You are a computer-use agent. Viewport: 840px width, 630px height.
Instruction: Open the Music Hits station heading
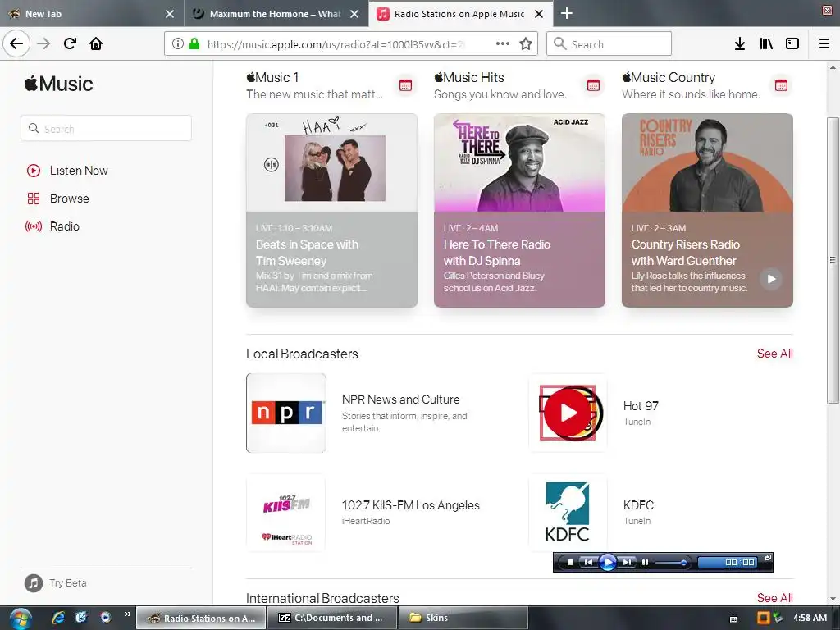pos(468,78)
